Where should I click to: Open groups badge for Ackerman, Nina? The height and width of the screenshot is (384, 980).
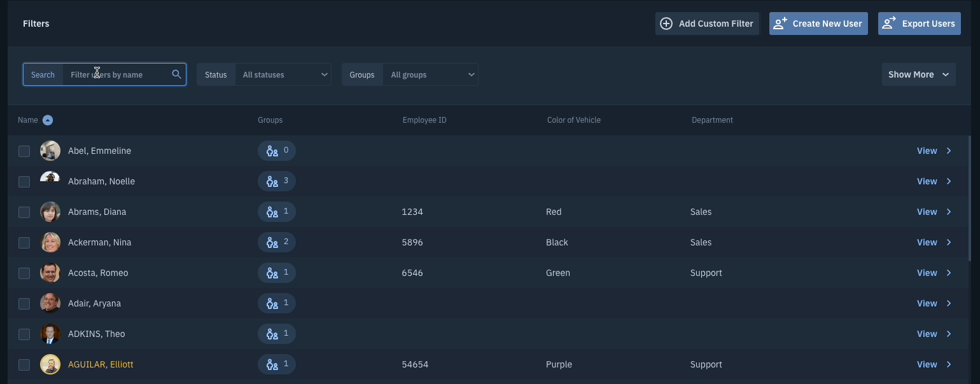click(x=277, y=242)
